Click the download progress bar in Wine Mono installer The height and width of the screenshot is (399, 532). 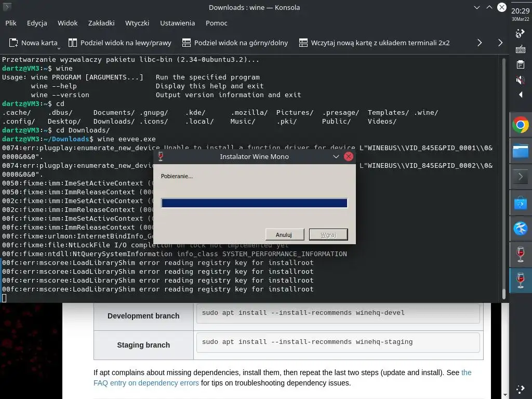(254, 203)
